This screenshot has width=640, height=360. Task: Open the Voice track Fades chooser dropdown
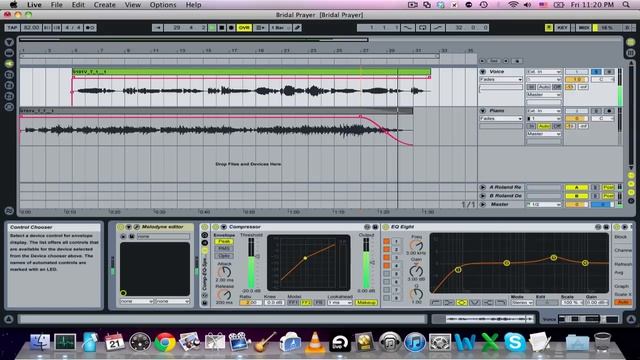[501, 79]
